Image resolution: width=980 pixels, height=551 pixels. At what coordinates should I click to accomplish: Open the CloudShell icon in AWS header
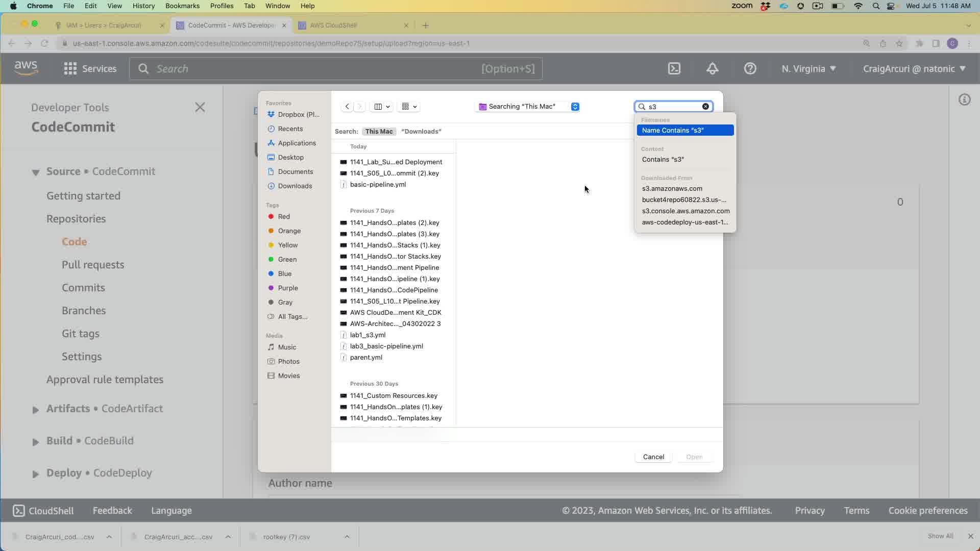click(674, 68)
